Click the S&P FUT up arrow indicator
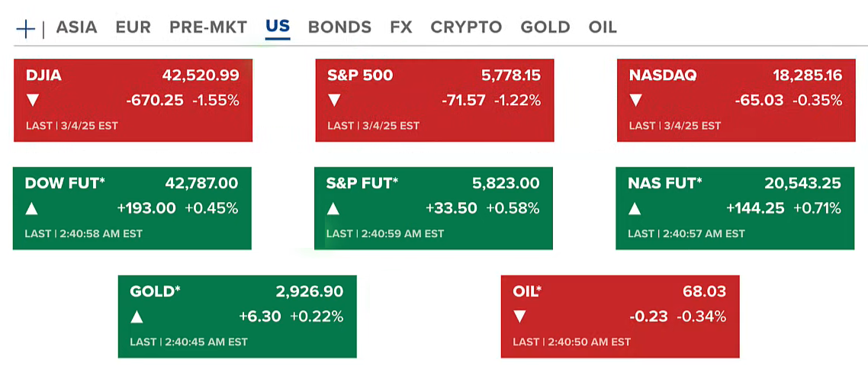This screenshot has height=369, width=868. tap(333, 208)
